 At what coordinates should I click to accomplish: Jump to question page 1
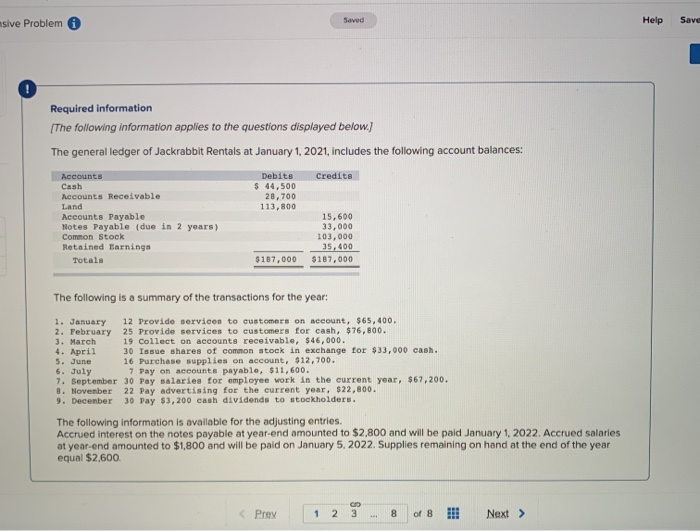[x=316, y=514]
